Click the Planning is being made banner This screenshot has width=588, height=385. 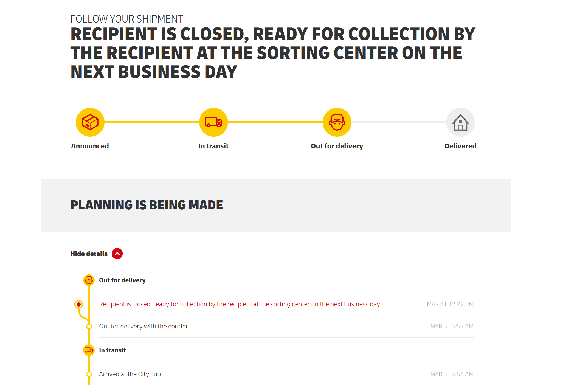coord(276,205)
